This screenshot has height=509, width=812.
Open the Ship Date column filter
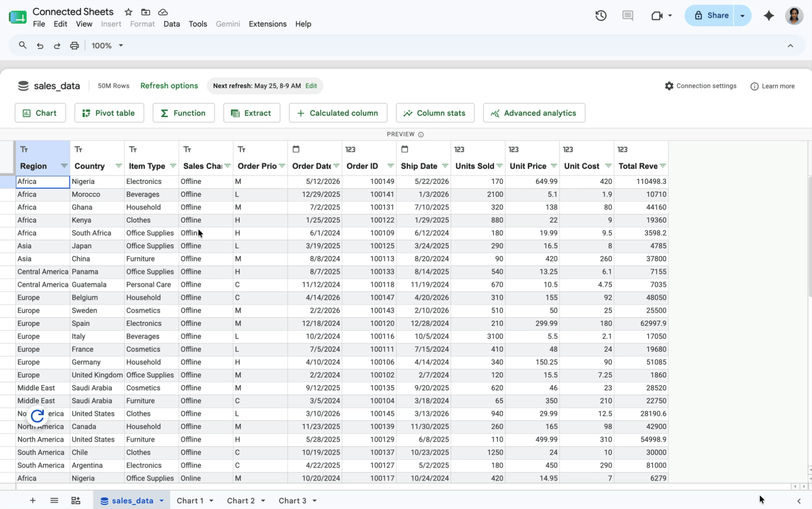(445, 166)
